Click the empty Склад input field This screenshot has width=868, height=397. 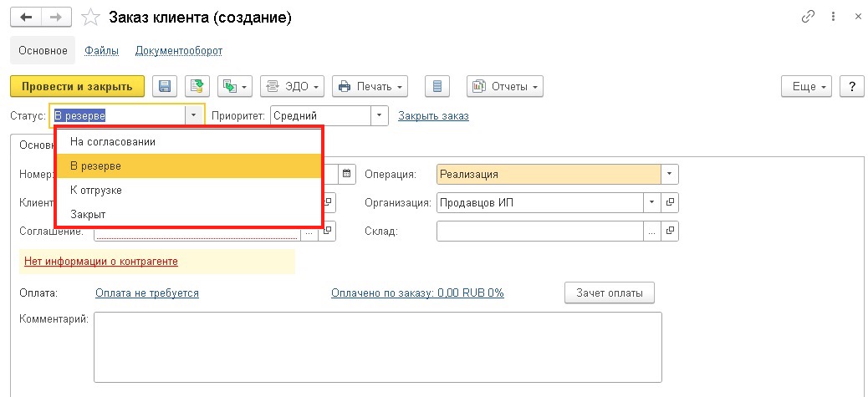539,232
